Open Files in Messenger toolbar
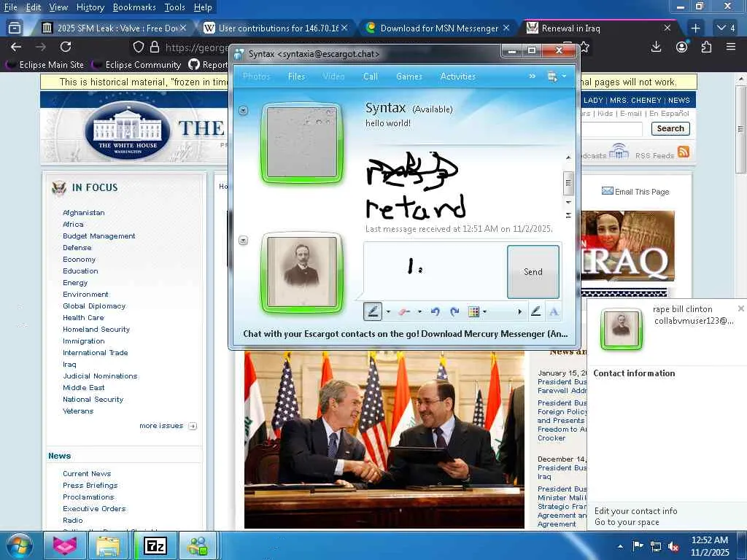747x560 pixels. 296,76
